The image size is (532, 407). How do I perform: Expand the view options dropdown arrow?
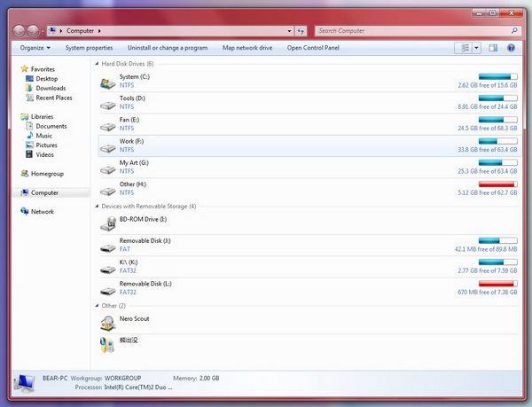pyautogui.click(x=477, y=48)
